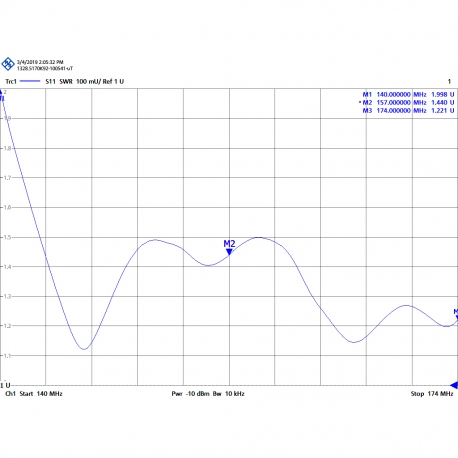The height and width of the screenshot is (458, 458).
Task: Select the M3 174.000000 MHz marker readout
Action: coord(408,111)
